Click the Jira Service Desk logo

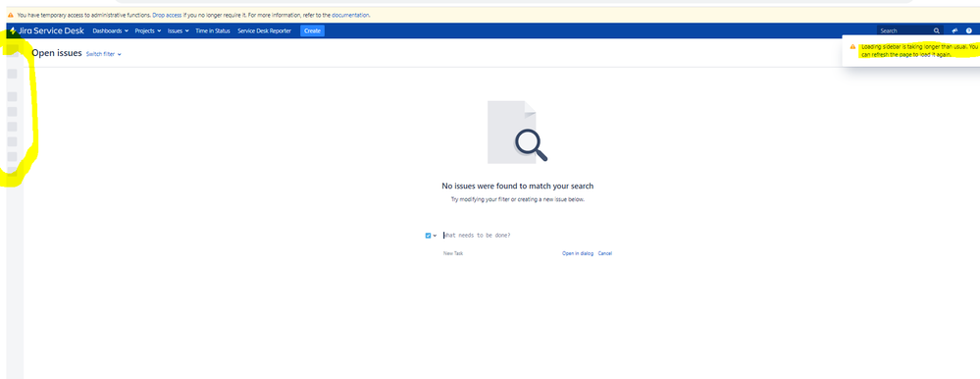point(46,30)
